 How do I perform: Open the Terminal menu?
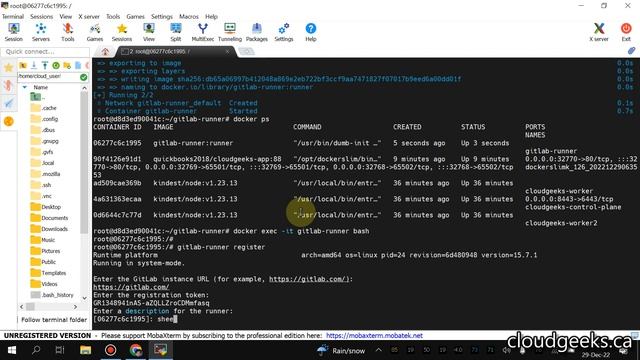13,16
